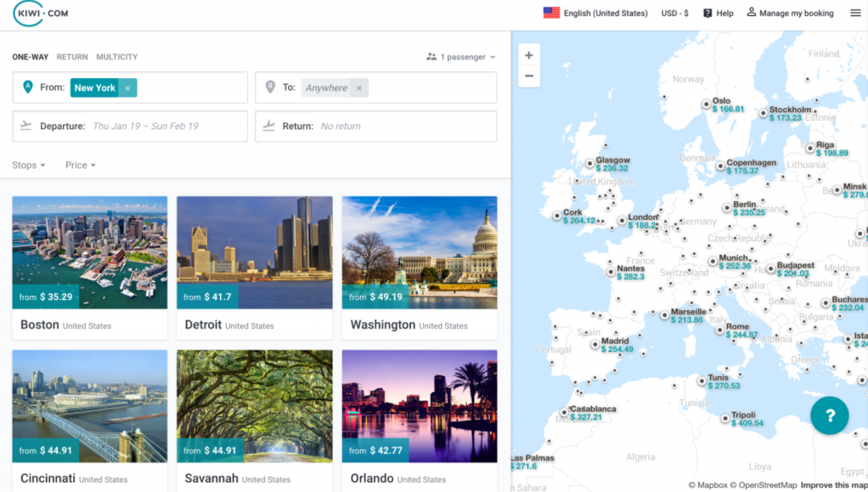Click the Return date field

click(376, 126)
